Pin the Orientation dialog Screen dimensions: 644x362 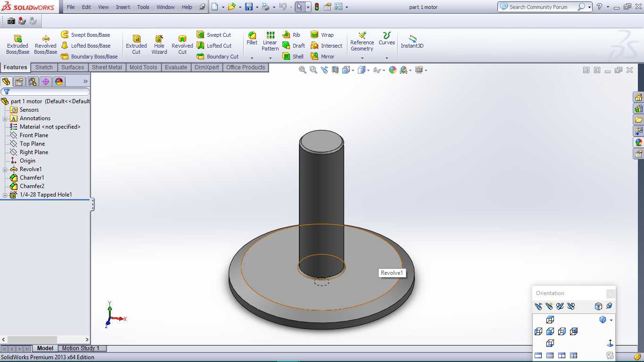tap(609, 306)
